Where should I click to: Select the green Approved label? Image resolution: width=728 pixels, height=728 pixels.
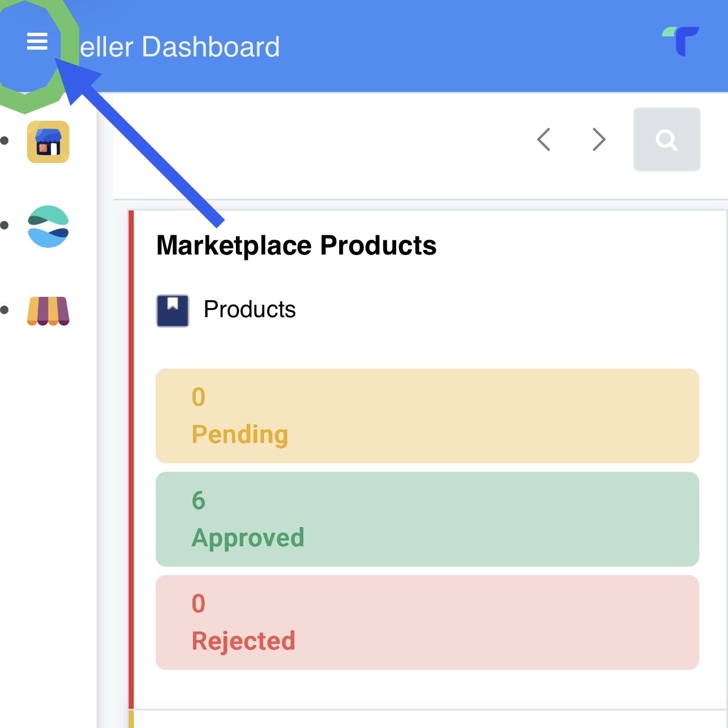coord(248,538)
